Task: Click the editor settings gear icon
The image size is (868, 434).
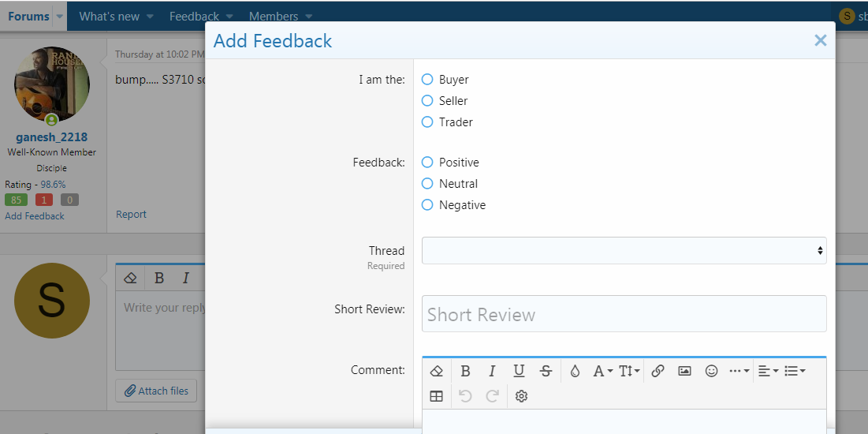Action: pyautogui.click(x=521, y=396)
